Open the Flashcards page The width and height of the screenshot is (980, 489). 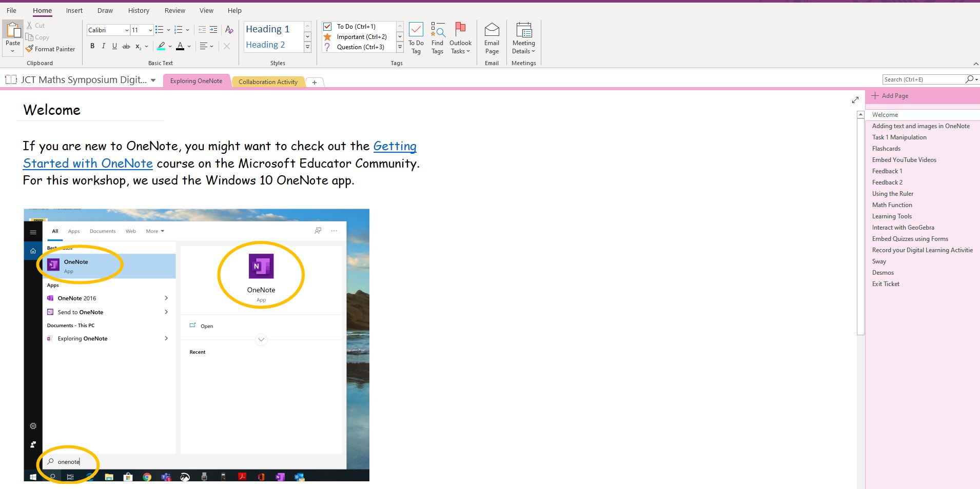tap(886, 149)
